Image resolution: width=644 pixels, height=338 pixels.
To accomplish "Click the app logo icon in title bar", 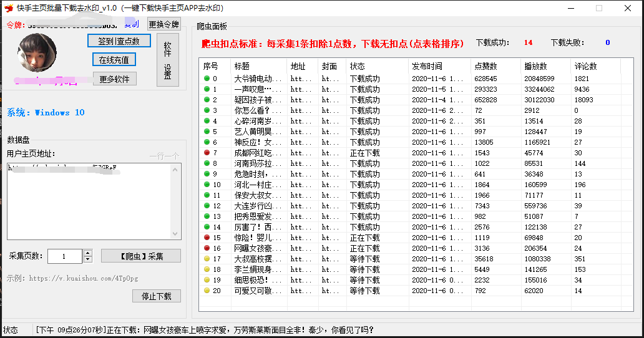I will click(9, 8).
